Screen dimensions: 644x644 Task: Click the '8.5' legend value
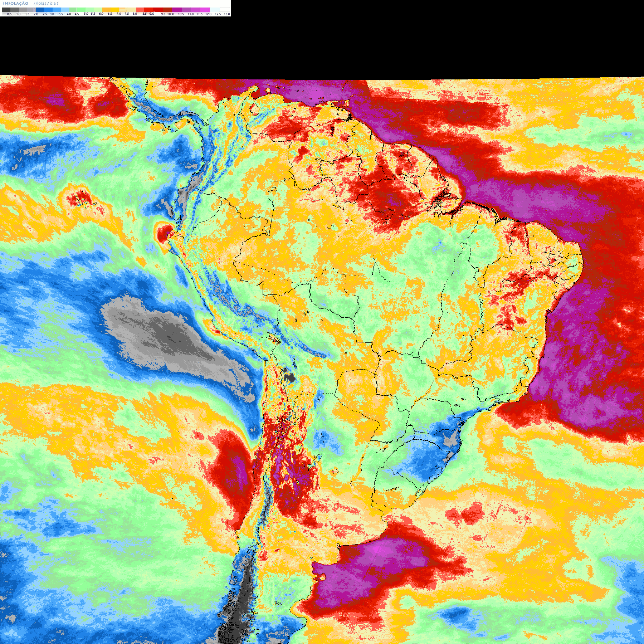145,14
